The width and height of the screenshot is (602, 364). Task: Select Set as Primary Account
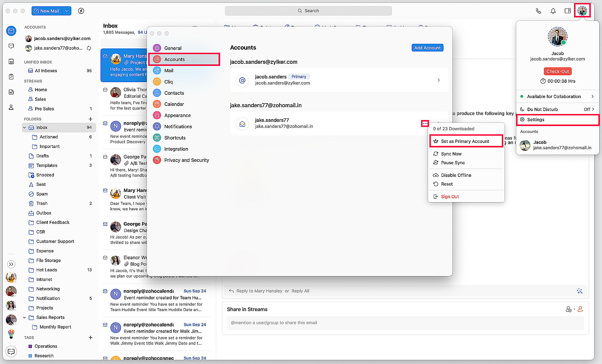(465, 141)
